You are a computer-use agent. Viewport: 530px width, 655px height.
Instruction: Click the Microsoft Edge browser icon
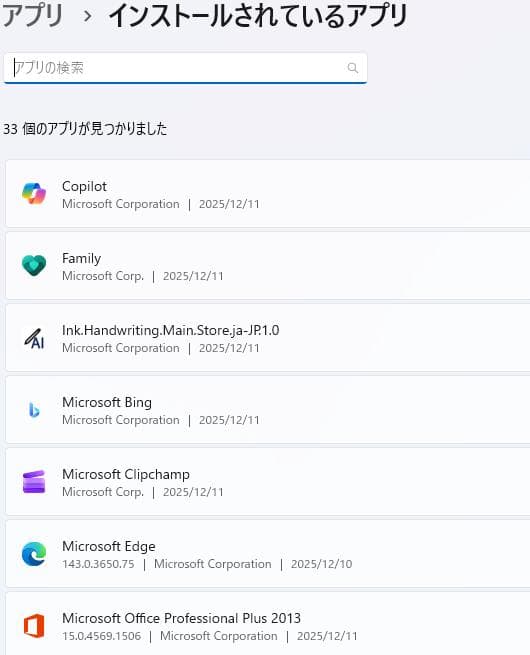[34, 554]
